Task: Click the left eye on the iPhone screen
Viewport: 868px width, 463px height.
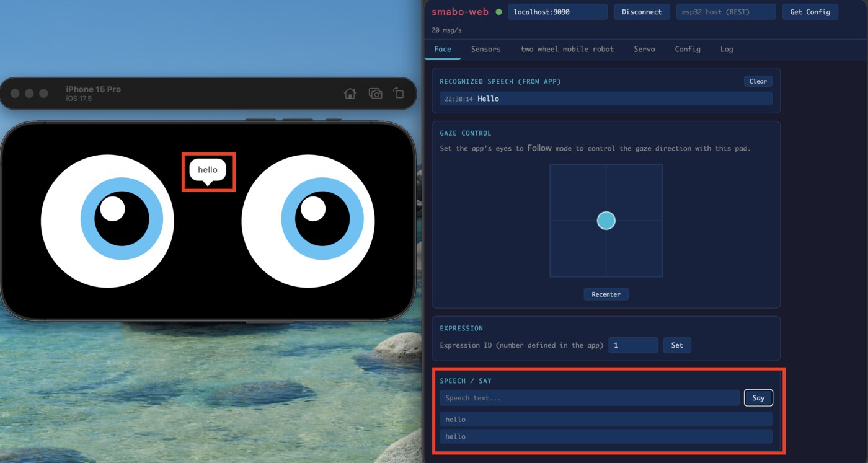Action: (x=107, y=221)
